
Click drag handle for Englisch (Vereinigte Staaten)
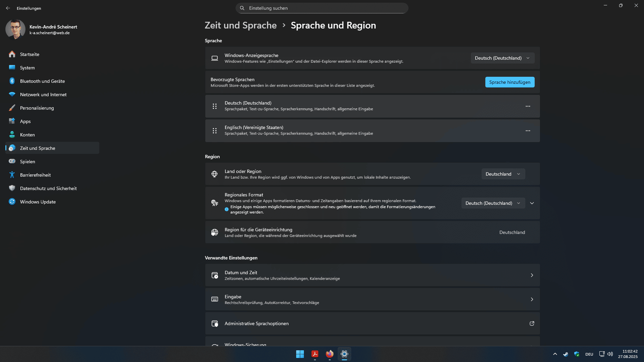point(215,131)
